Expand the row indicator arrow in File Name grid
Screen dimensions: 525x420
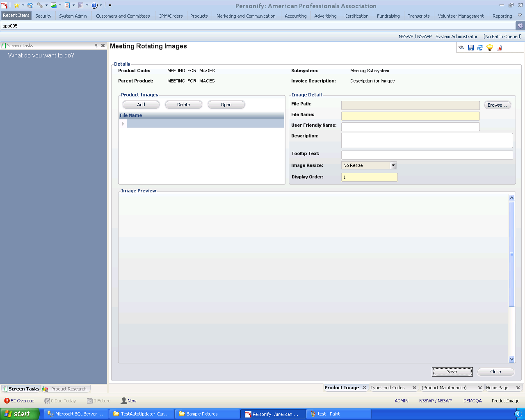(123, 123)
